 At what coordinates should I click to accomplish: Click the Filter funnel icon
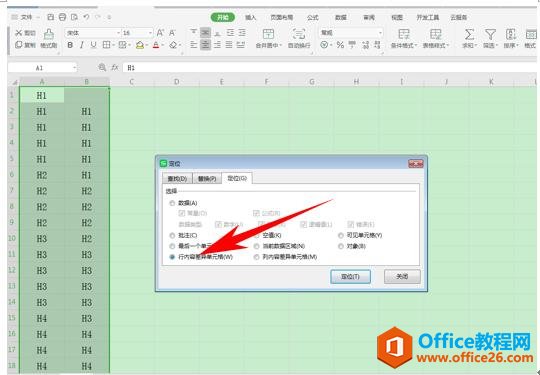tap(490, 34)
